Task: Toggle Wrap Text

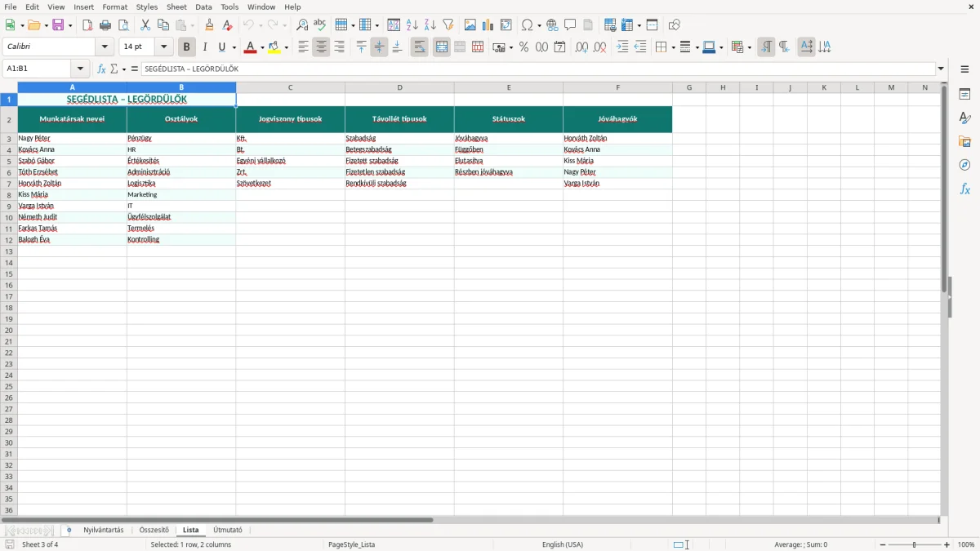Action: [x=420, y=47]
